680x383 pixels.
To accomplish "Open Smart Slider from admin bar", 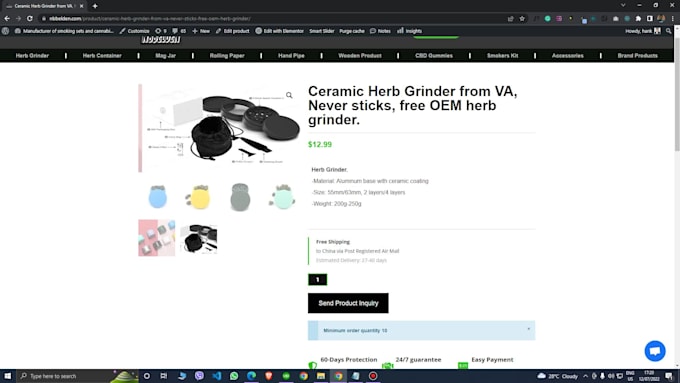I will click(x=321, y=31).
